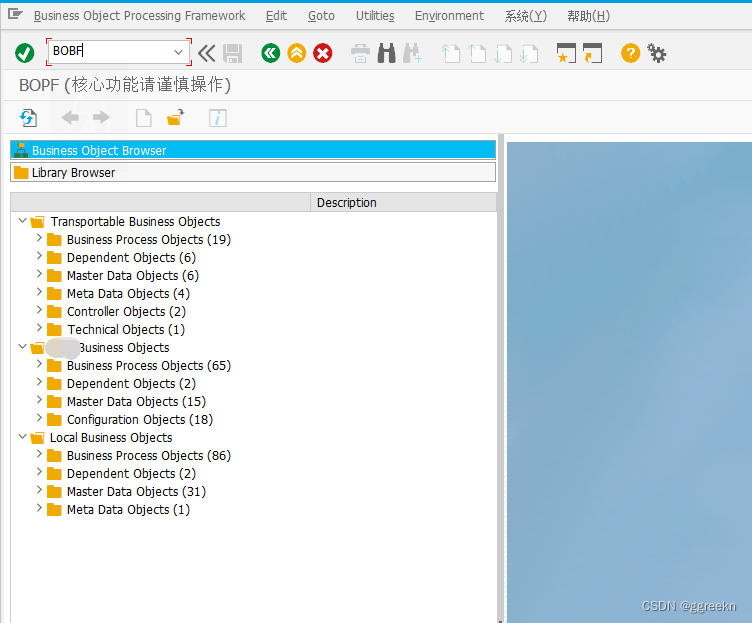752x623 pixels.
Task: Click the Information icon
Action: coord(218,118)
